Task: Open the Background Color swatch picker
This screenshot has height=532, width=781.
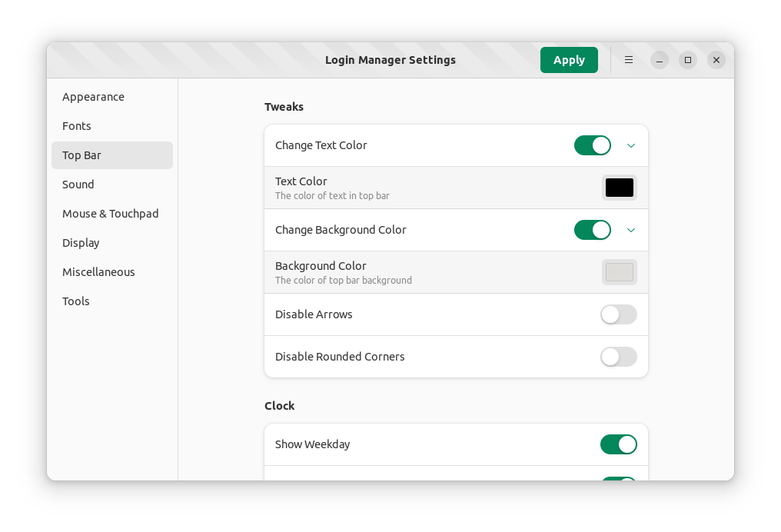Action: pos(619,272)
